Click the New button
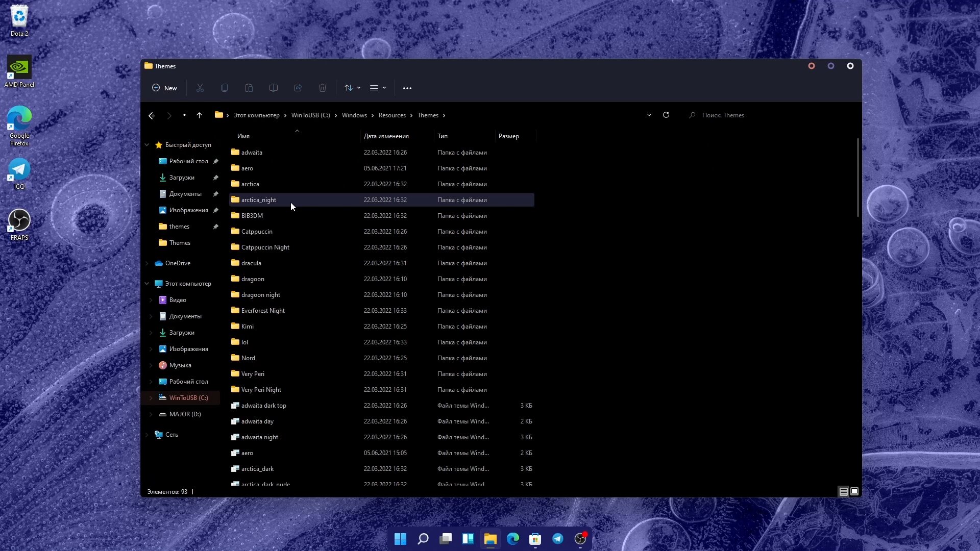The height and width of the screenshot is (551, 980). click(164, 88)
